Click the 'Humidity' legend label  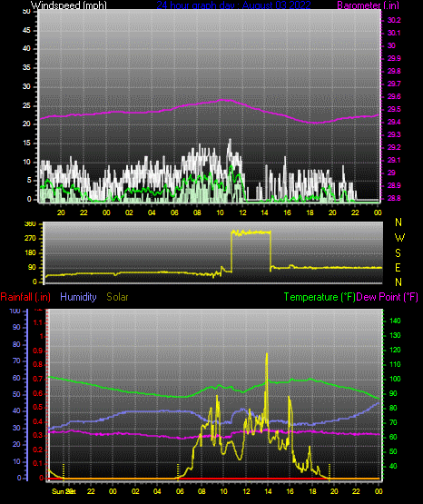coord(78,297)
